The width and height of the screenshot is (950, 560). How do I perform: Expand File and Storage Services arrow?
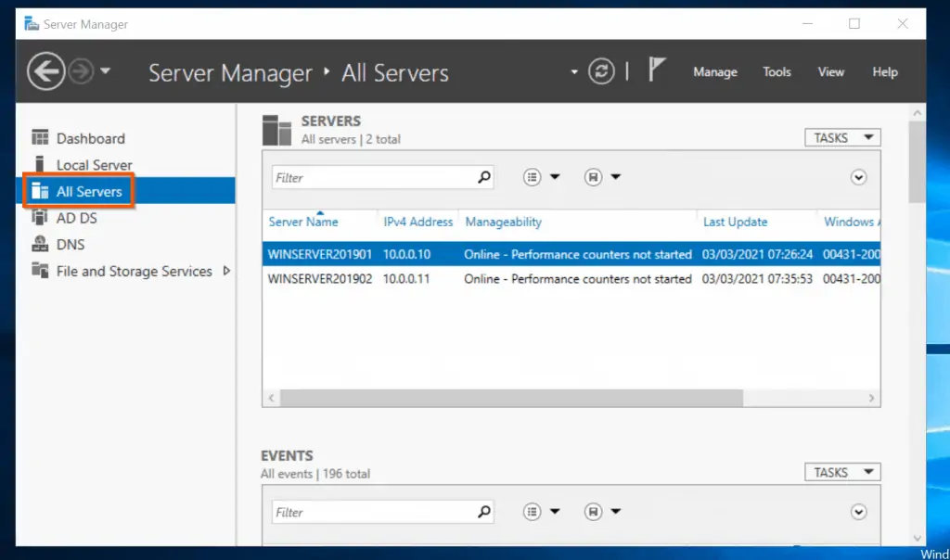click(226, 271)
